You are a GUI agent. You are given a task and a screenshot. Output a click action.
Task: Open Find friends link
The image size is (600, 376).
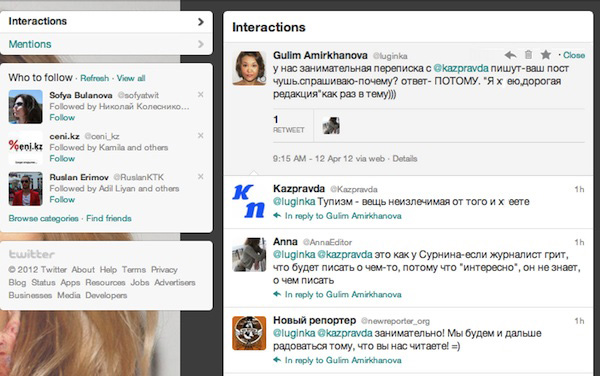point(109,218)
